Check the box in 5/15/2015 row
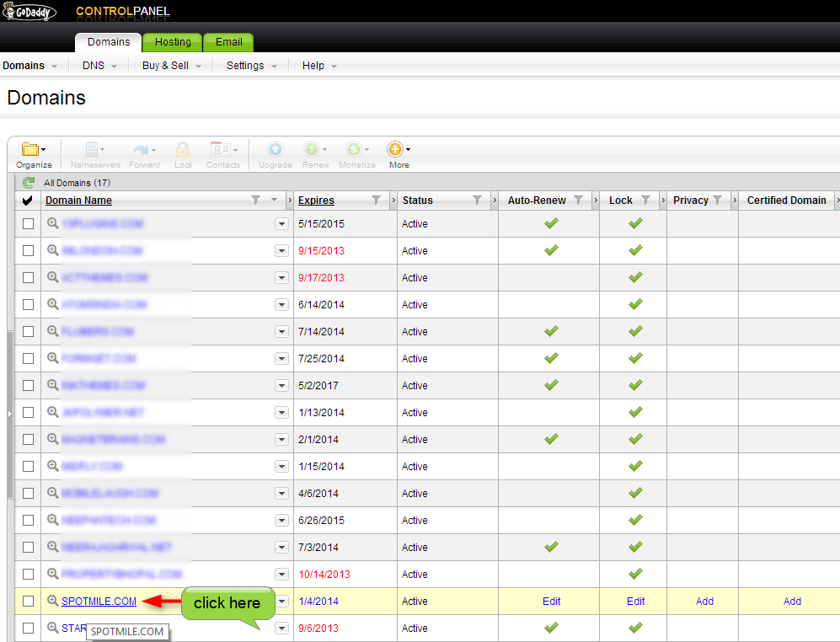The height and width of the screenshot is (642, 840). [x=29, y=224]
